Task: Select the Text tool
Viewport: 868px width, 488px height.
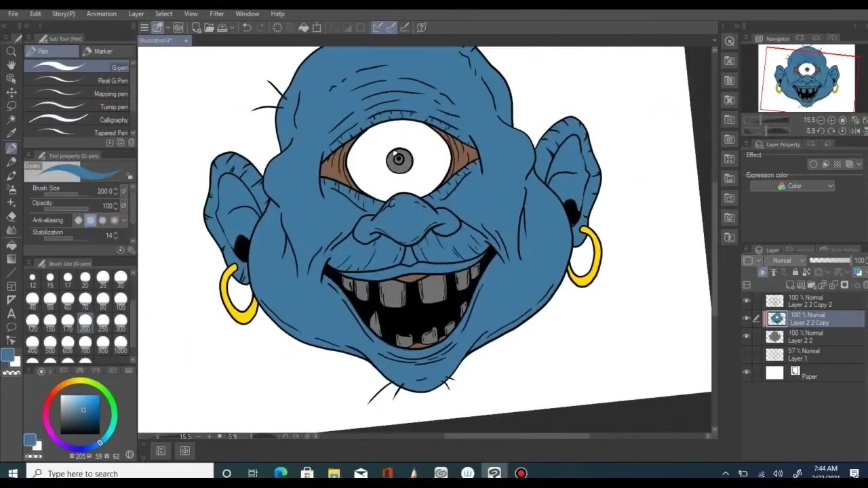Action: [x=12, y=313]
